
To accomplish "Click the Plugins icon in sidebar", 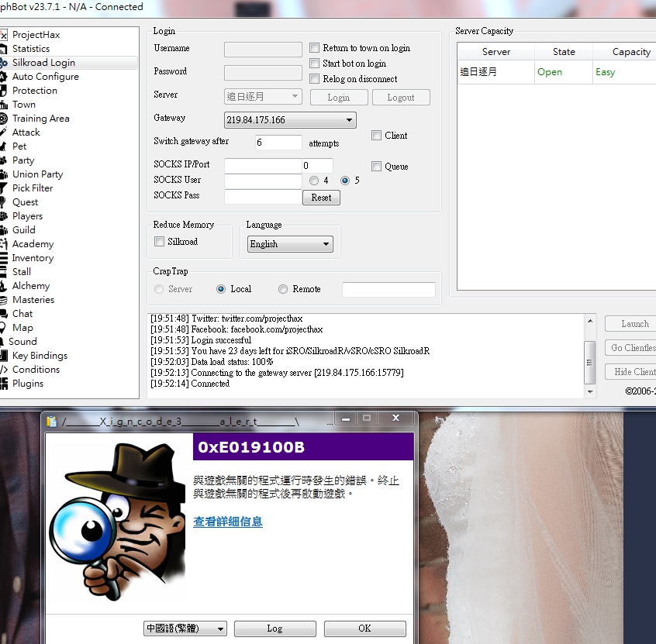I will [4, 384].
